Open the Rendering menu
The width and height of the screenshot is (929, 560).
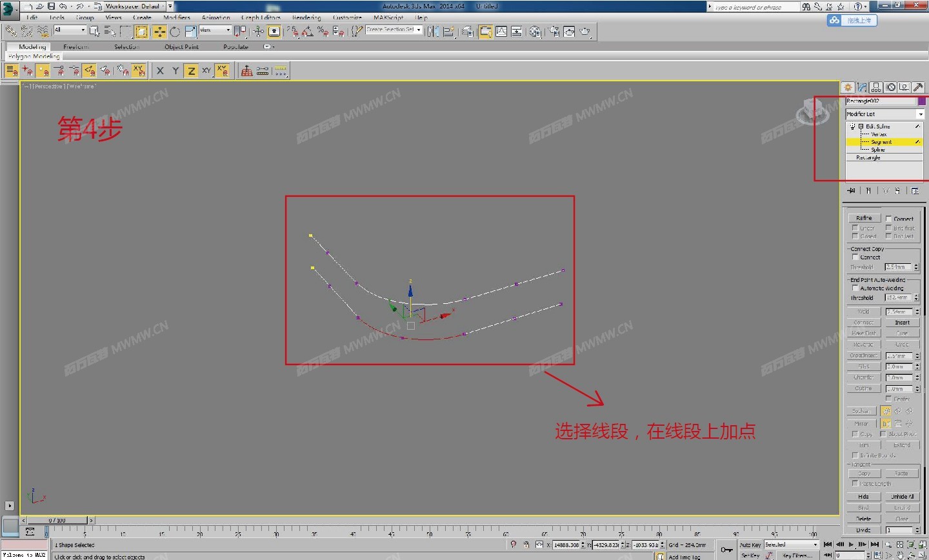click(306, 17)
